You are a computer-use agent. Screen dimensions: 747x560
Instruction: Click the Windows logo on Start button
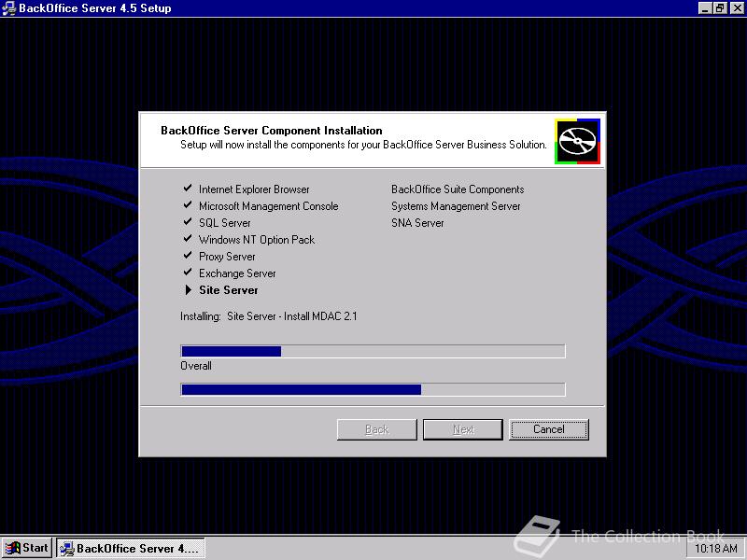[13, 548]
